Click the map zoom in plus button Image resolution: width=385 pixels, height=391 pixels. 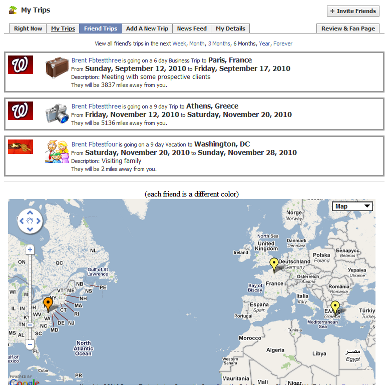30,249
